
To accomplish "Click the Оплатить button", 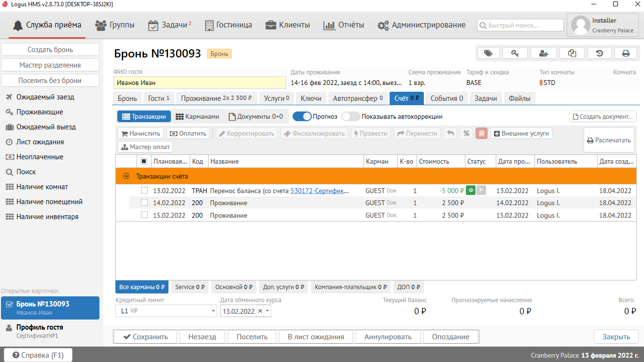I will click(x=188, y=134).
